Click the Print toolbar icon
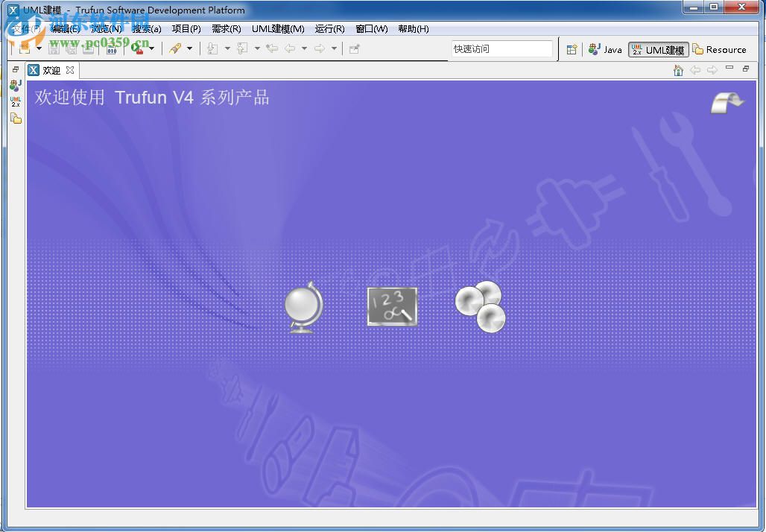 click(89, 48)
